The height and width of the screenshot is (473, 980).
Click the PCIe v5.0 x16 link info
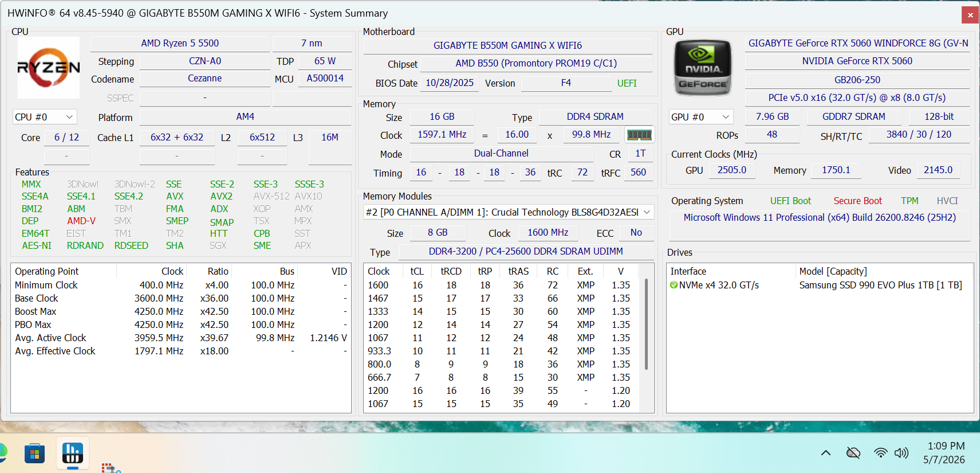(x=857, y=97)
